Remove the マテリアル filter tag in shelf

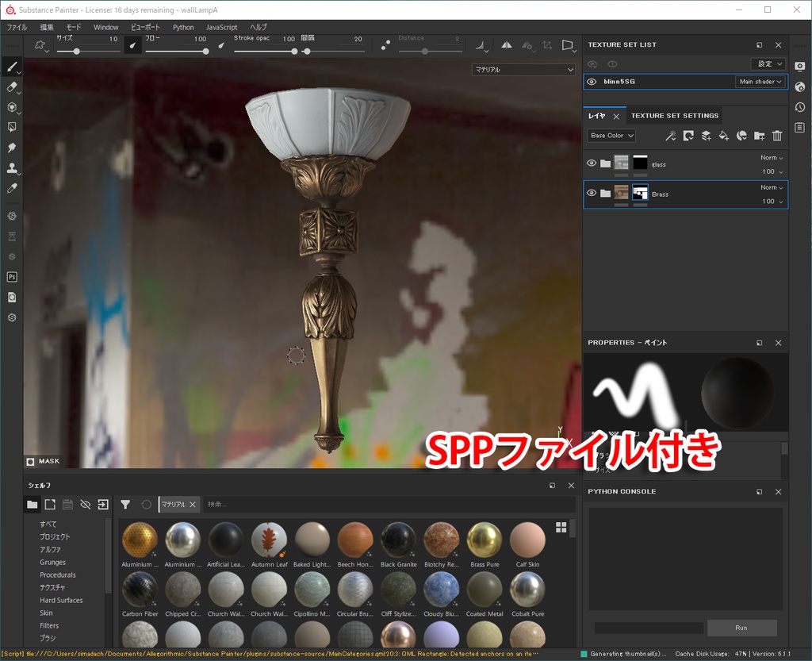(x=193, y=505)
